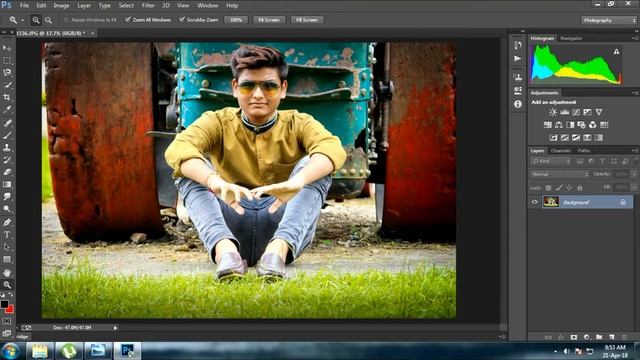This screenshot has width=640, height=360.
Task: Select the Eyedropper tool
Action: (x=7, y=109)
